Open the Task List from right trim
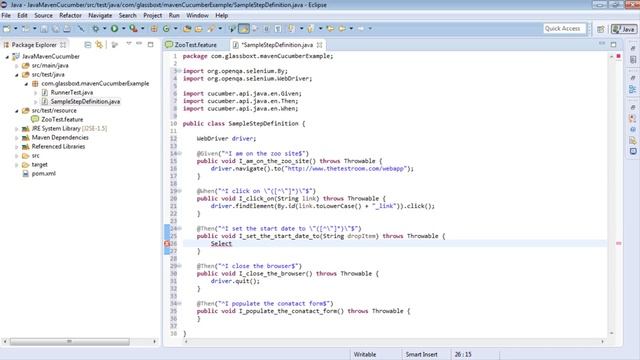This screenshot has width=640, height=360. [633, 60]
